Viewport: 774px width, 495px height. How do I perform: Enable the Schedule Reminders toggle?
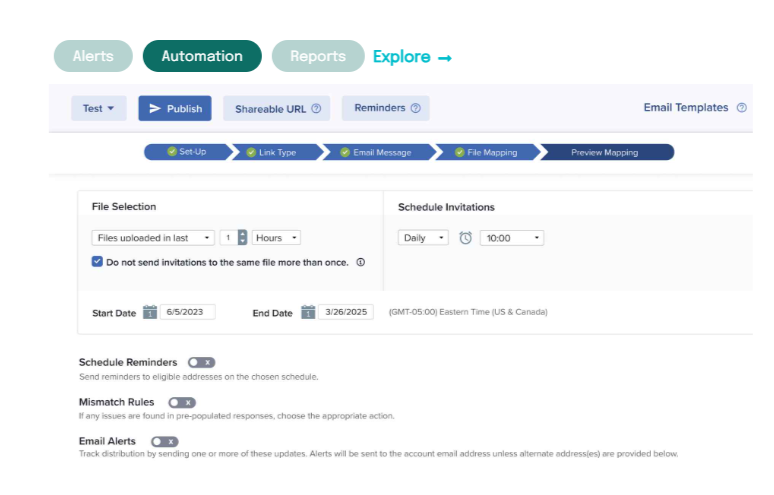point(201,362)
